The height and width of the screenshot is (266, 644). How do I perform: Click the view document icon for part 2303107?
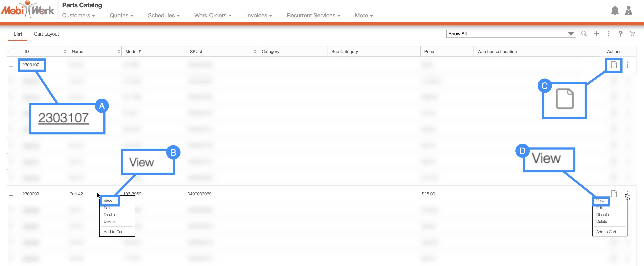coord(614,65)
